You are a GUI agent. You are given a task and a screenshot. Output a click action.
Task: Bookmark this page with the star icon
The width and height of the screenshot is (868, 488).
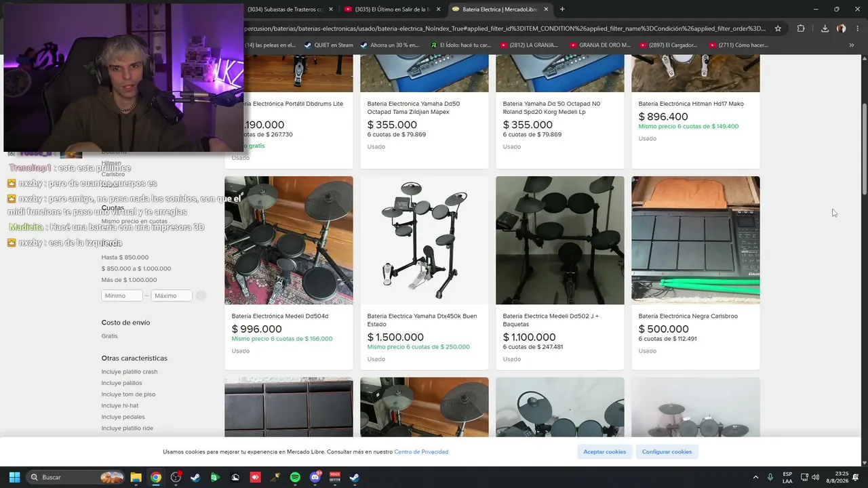(x=778, y=28)
